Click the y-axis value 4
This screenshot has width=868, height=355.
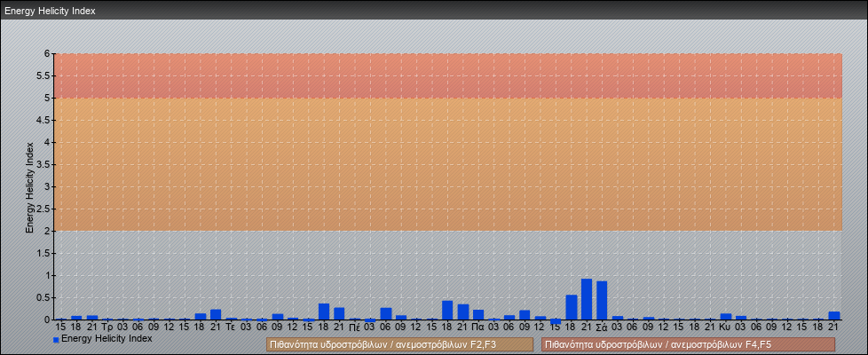click(x=48, y=142)
